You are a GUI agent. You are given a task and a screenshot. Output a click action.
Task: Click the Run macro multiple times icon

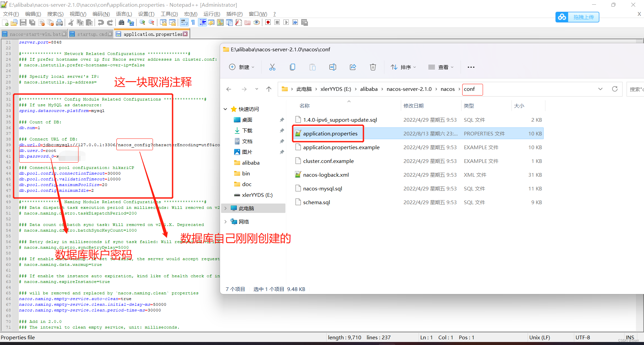295,22
